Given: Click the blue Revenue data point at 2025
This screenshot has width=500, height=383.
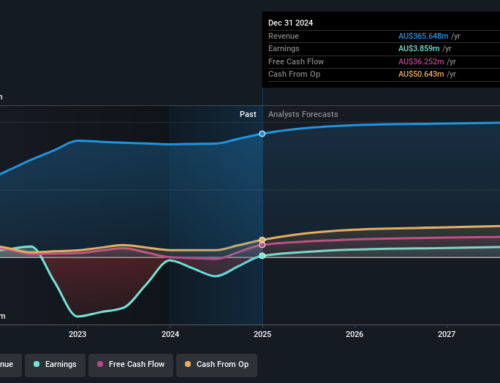Looking at the screenshot, I should pyautogui.click(x=262, y=134).
